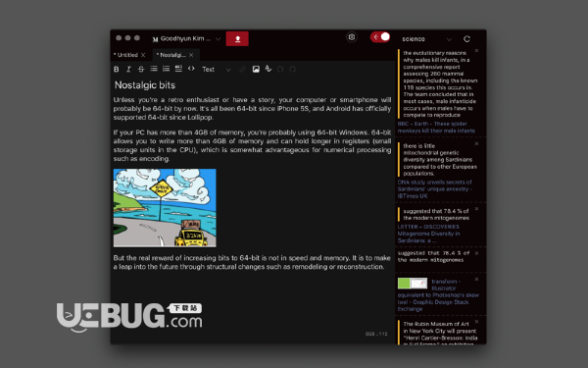Click the word count at editor bottom
This screenshot has height=368, width=588.
(x=376, y=334)
